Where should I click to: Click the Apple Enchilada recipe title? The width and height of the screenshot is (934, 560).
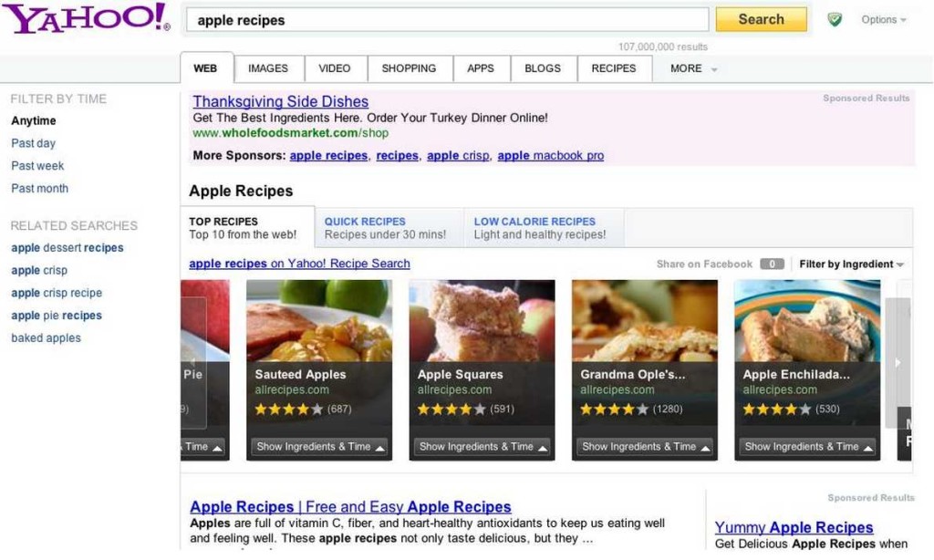tap(796, 375)
